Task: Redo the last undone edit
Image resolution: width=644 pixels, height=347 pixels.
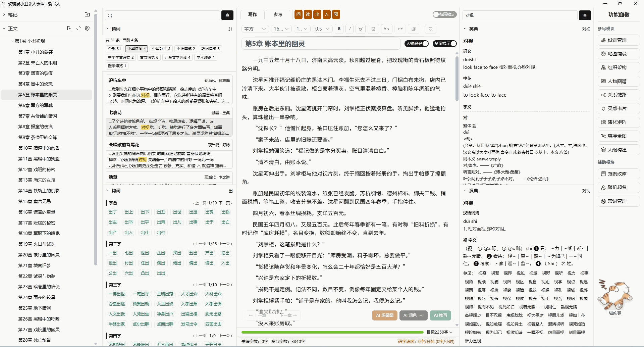Action: coord(400,29)
